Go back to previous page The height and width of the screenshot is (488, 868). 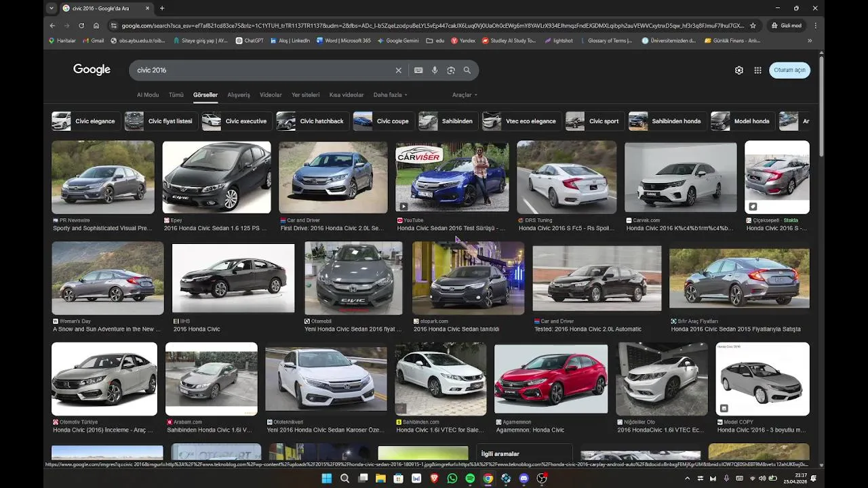click(52, 26)
